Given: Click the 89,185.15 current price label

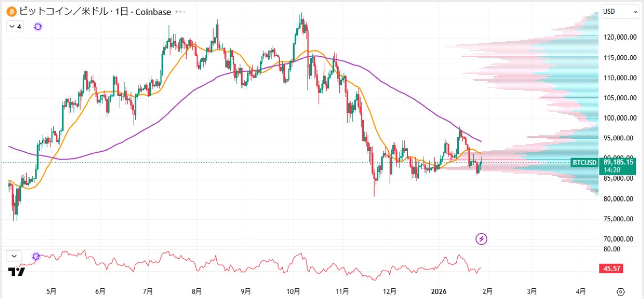Looking at the screenshot, I should pos(618,162).
